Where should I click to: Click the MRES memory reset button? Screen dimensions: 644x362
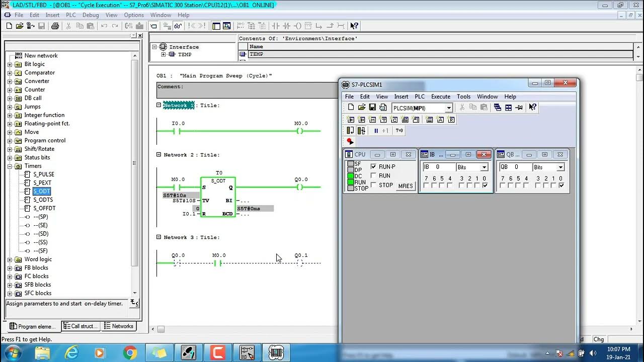point(406,186)
